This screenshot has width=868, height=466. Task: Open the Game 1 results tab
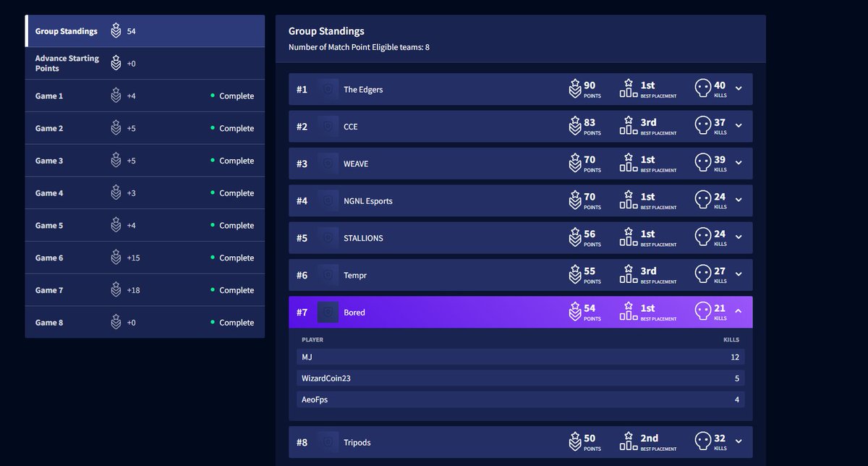tap(145, 96)
